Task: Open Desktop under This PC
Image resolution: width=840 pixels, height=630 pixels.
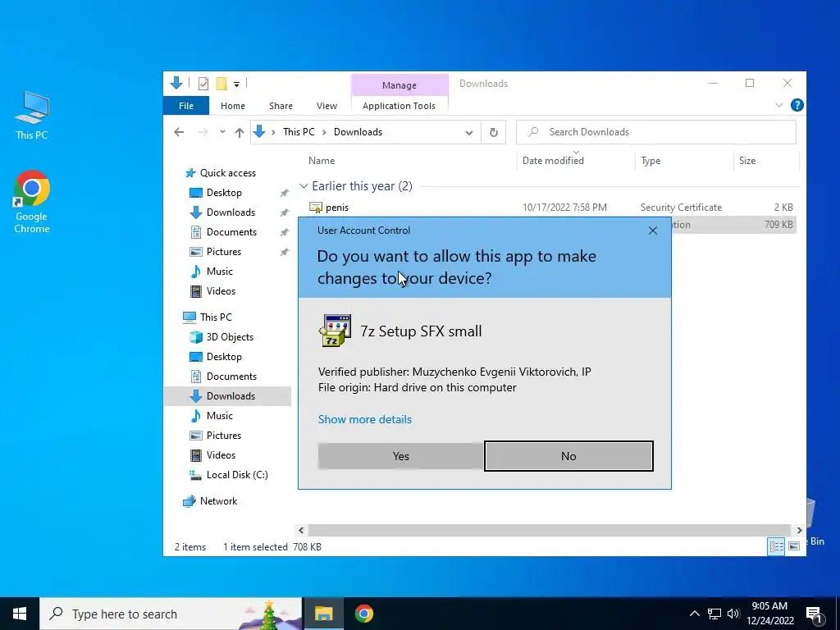Action: pyautogui.click(x=224, y=357)
